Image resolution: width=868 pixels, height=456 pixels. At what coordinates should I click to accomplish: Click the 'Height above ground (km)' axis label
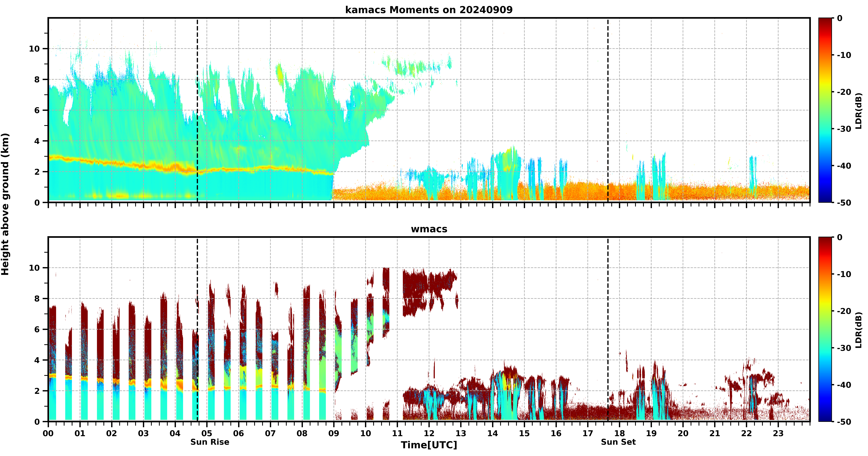[5, 204]
